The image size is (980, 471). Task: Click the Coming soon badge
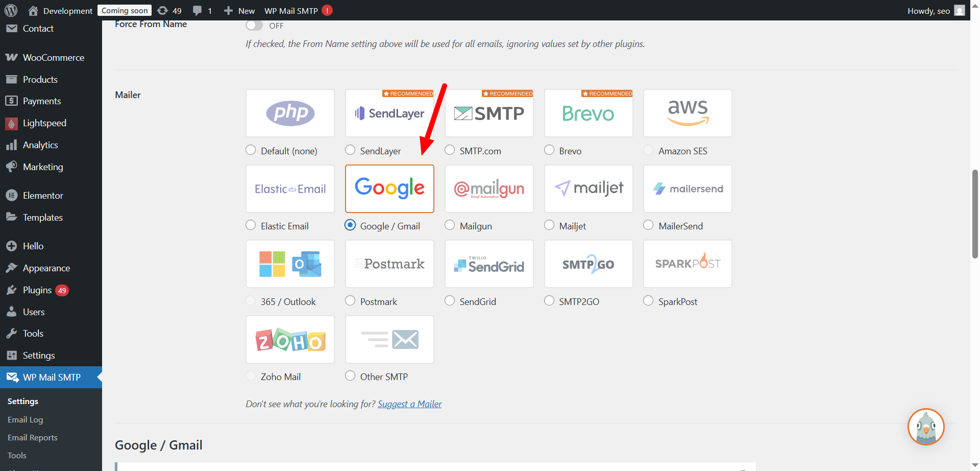[x=125, y=10]
